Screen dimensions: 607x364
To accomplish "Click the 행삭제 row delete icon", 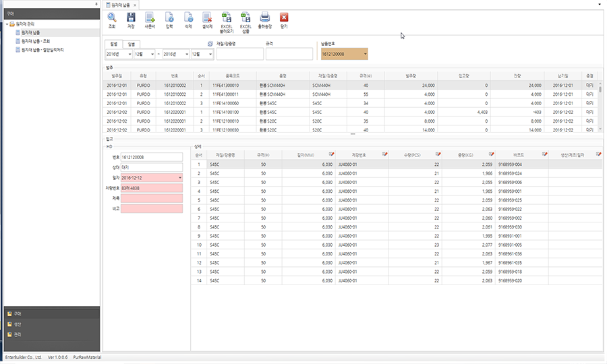I will tap(207, 18).
